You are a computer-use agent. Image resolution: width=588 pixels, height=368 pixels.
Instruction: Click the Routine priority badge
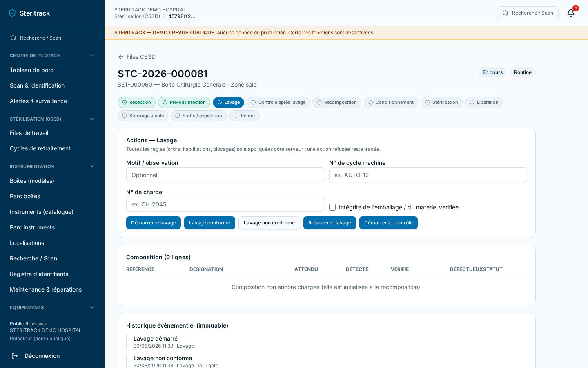pos(523,72)
